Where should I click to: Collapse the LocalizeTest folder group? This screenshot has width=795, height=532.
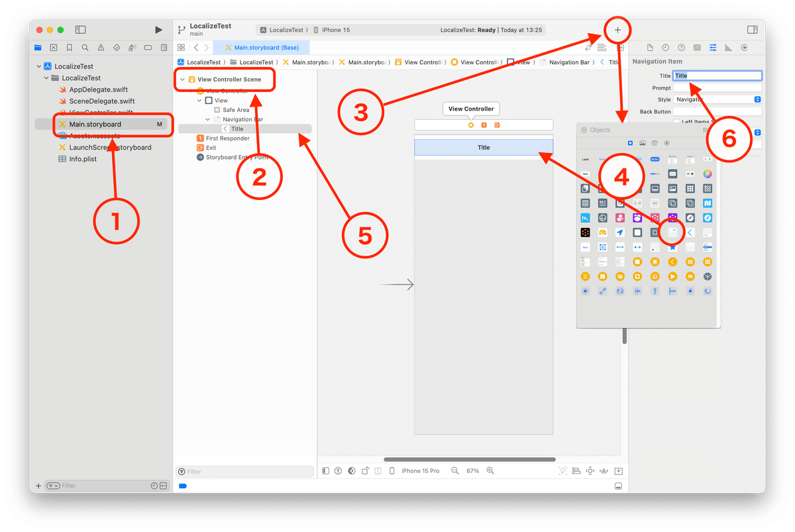[46, 78]
